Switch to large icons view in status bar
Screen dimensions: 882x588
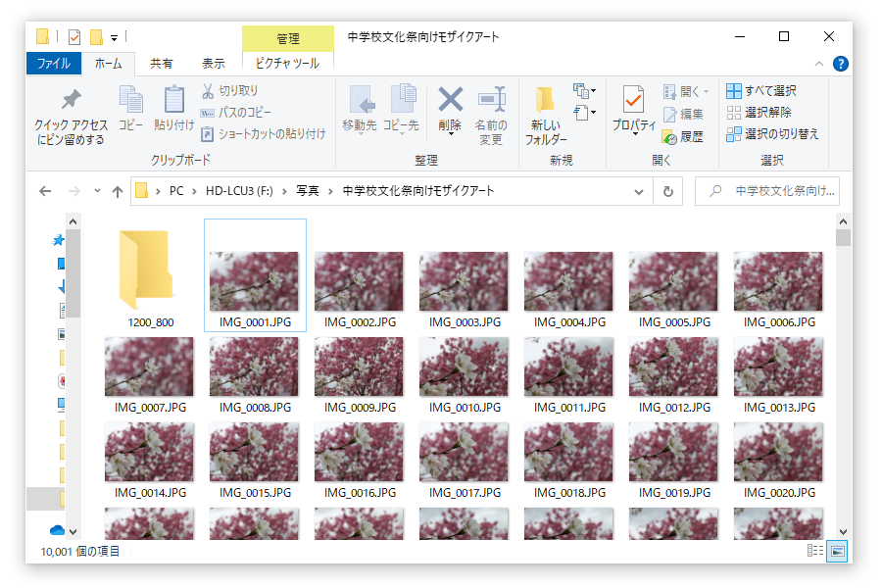(838, 552)
